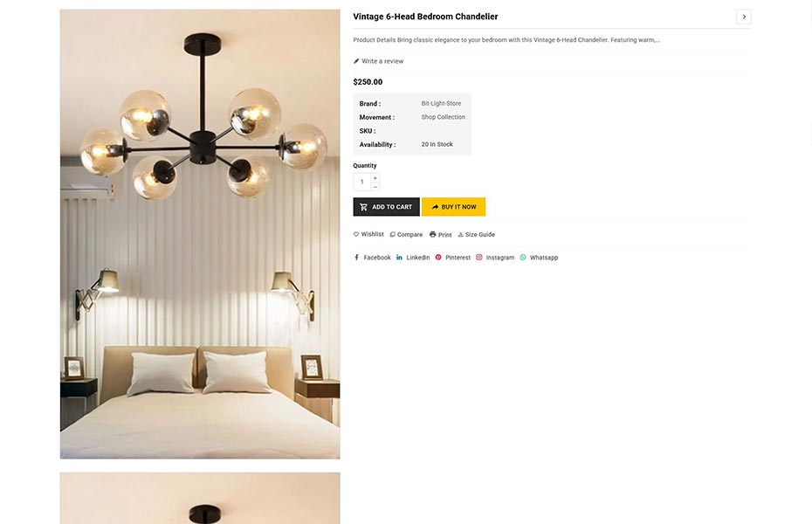Viewport: 812px width, 524px height.
Task: Share via the Whatsapp icon
Action: (x=523, y=258)
